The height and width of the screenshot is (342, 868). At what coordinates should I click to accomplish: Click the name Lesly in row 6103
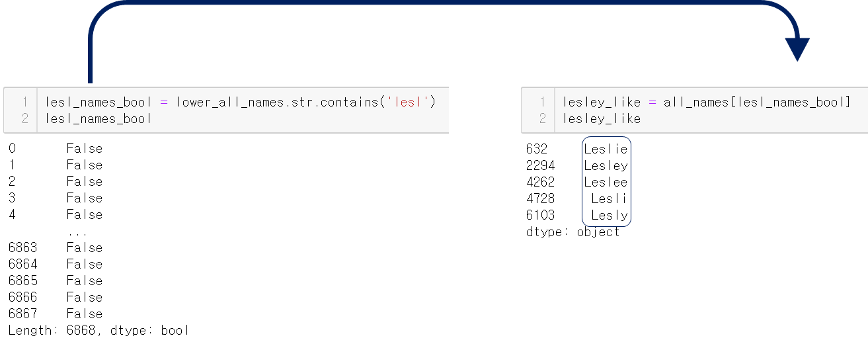tap(610, 215)
